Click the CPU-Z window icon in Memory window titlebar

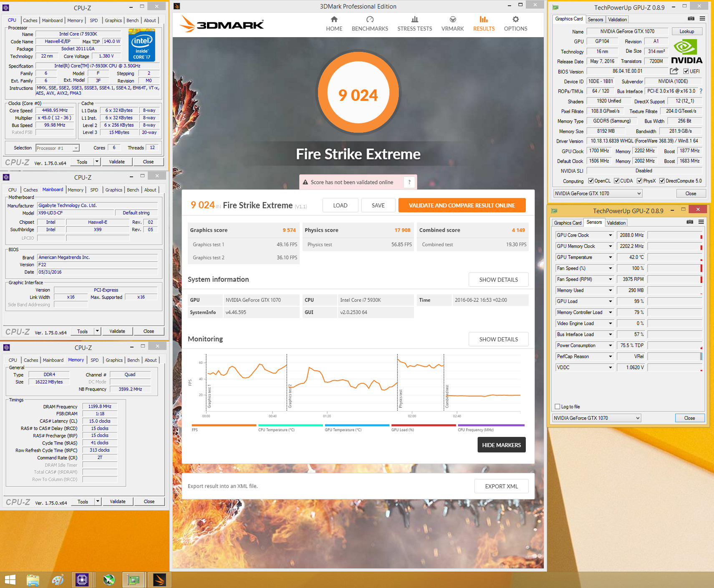tap(6, 347)
